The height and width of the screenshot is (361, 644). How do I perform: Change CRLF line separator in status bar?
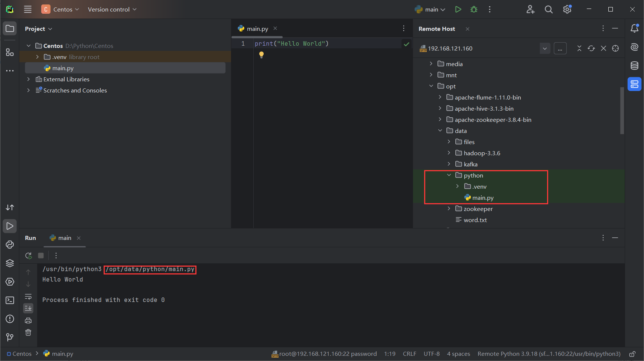coord(409,354)
